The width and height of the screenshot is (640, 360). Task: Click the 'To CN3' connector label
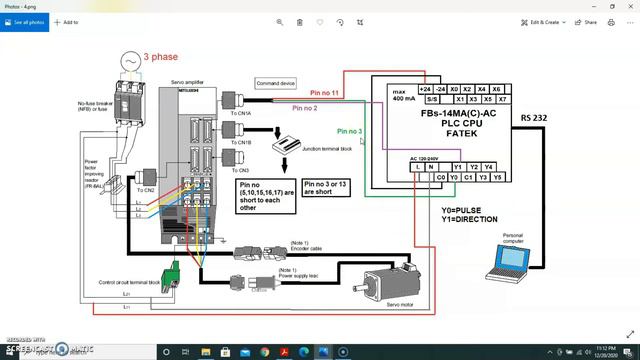(240, 170)
